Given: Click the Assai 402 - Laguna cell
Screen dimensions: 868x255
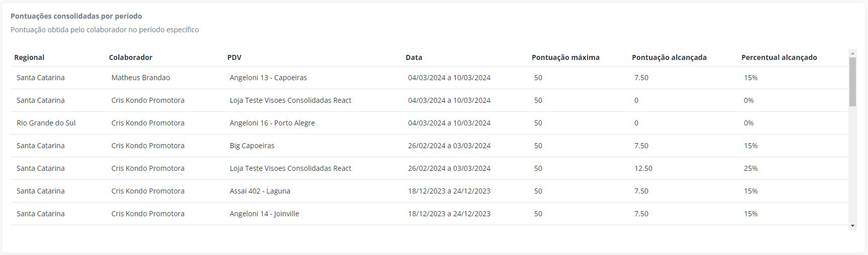Looking at the screenshot, I should [x=260, y=191].
